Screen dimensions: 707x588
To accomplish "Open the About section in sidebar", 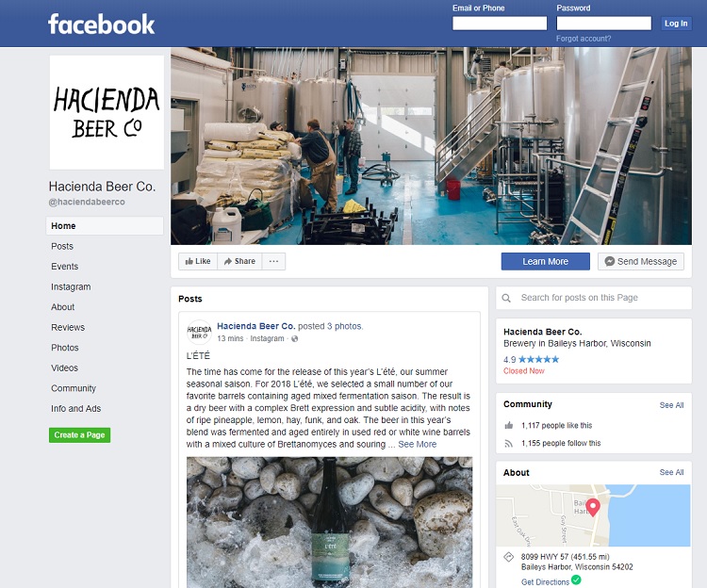I will pos(62,307).
